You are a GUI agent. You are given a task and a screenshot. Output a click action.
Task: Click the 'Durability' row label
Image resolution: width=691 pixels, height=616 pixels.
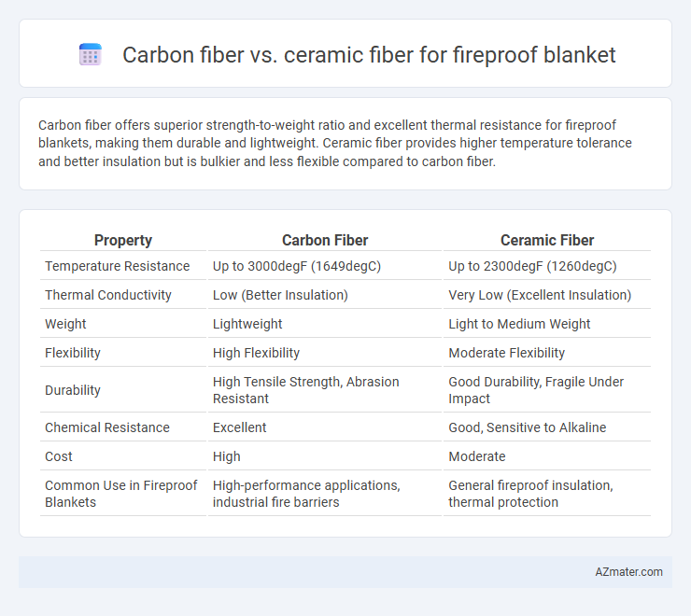pyautogui.click(x=73, y=390)
